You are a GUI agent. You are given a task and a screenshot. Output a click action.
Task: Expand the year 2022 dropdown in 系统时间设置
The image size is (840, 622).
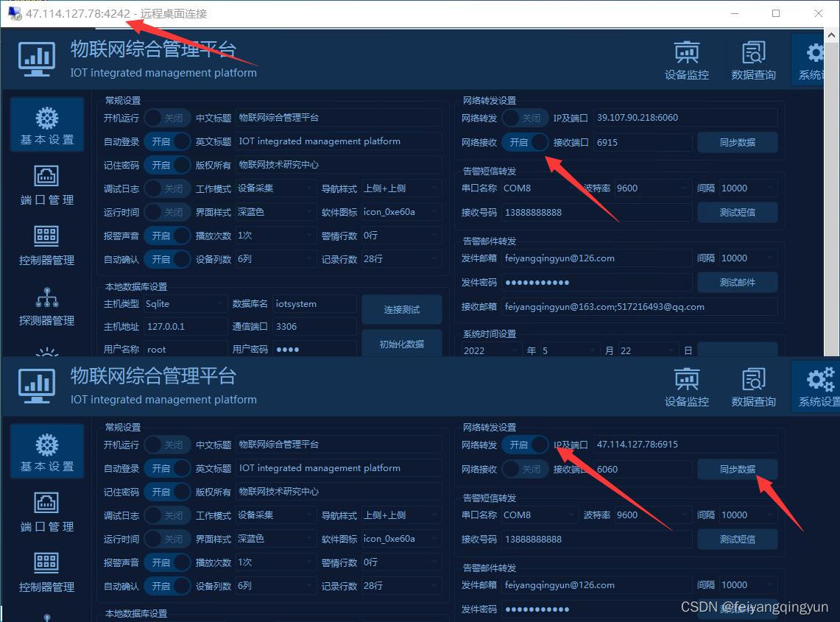pyautogui.click(x=491, y=350)
